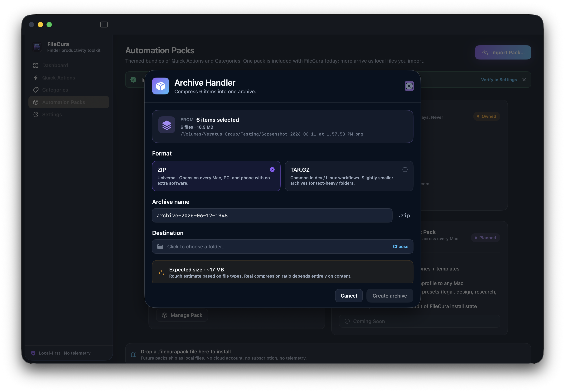The height and width of the screenshot is (392, 565).
Task: Click the Import Pack tray icon
Action: pos(485,53)
